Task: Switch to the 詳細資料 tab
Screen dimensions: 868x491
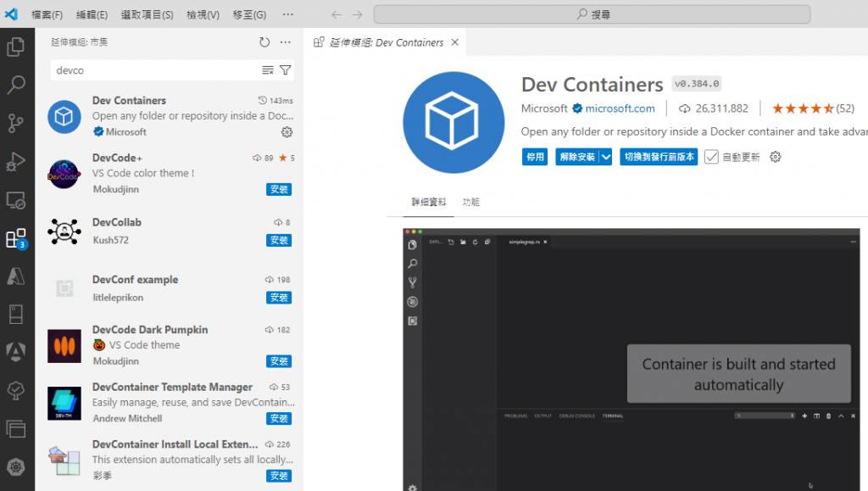Action: [x=428, y=202]
